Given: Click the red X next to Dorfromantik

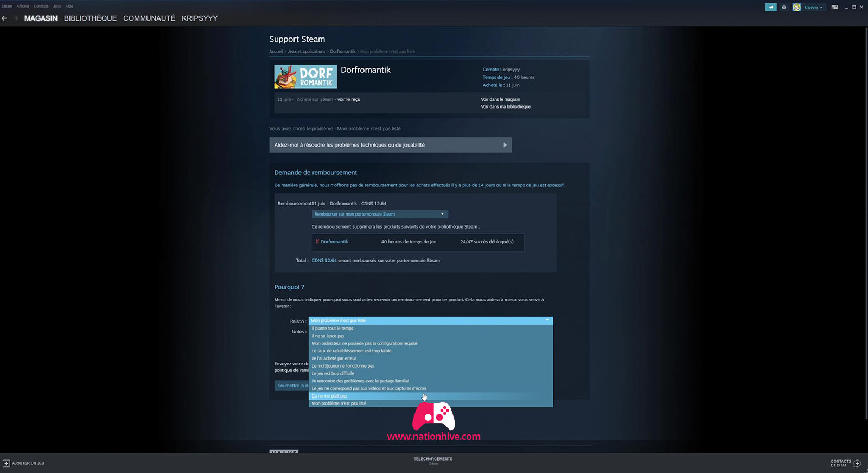Looking at the screenshot, I should 317,242.
